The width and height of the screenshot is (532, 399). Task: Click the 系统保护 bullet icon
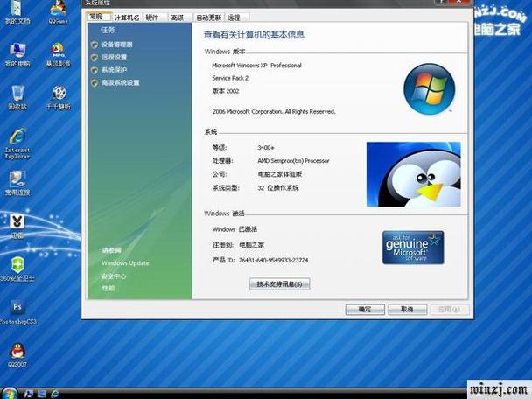tap(94, 70)
